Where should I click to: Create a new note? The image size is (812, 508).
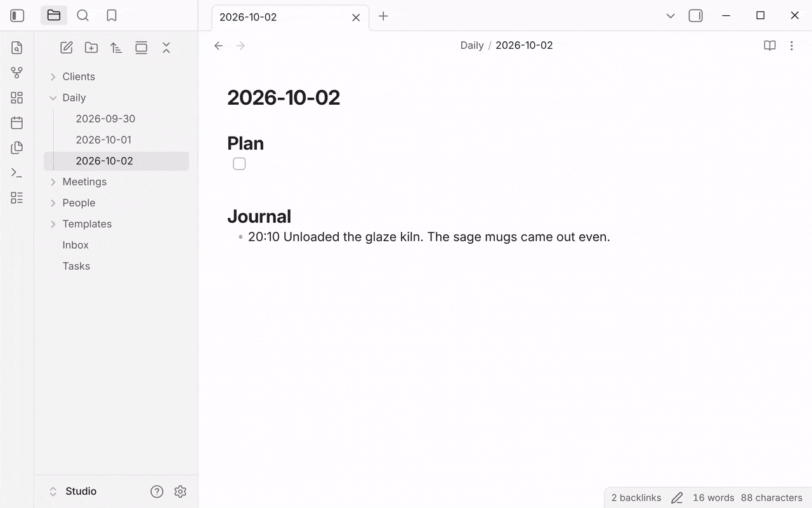67,48
